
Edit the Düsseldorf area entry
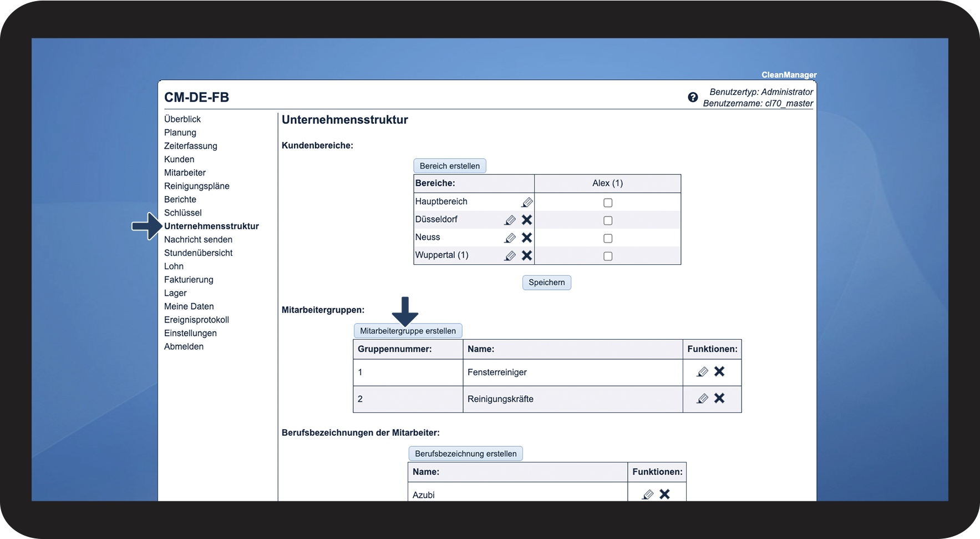pyautogui.click(x=510, y=220)
